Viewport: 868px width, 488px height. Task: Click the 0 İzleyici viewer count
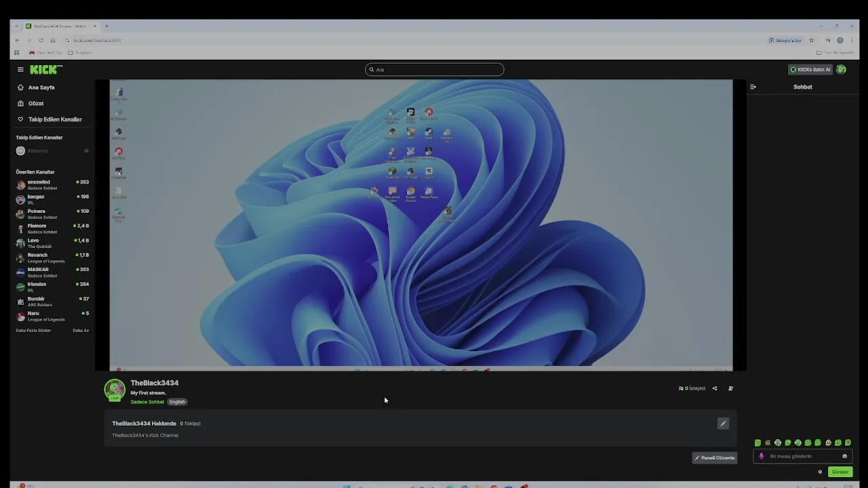click(x=692, y=388)
